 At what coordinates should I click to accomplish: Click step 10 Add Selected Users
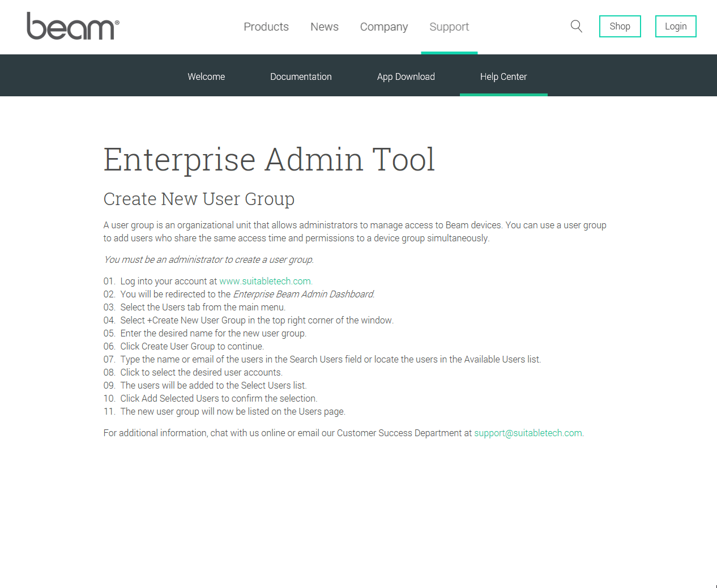tap(211, 398)
